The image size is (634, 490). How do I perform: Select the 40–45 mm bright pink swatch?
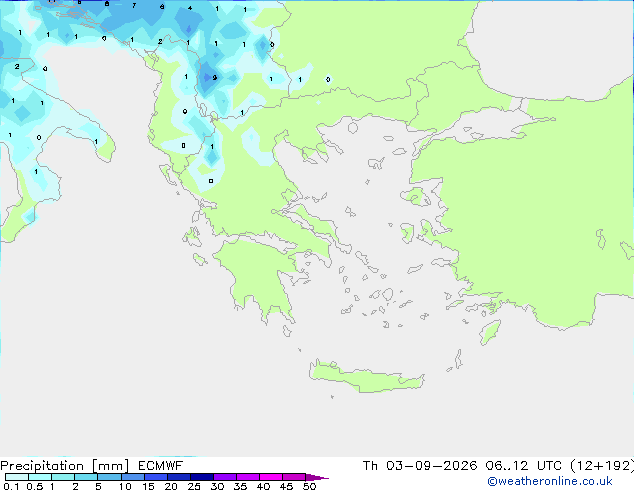(271, 477)
